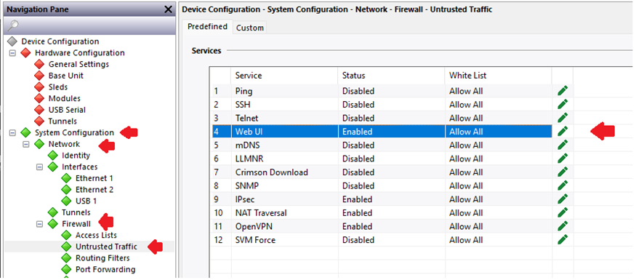This screenshot has height=280, width=644.
Task: Click the search magnifier in Navigation Pane
Action: click(13, 25)
